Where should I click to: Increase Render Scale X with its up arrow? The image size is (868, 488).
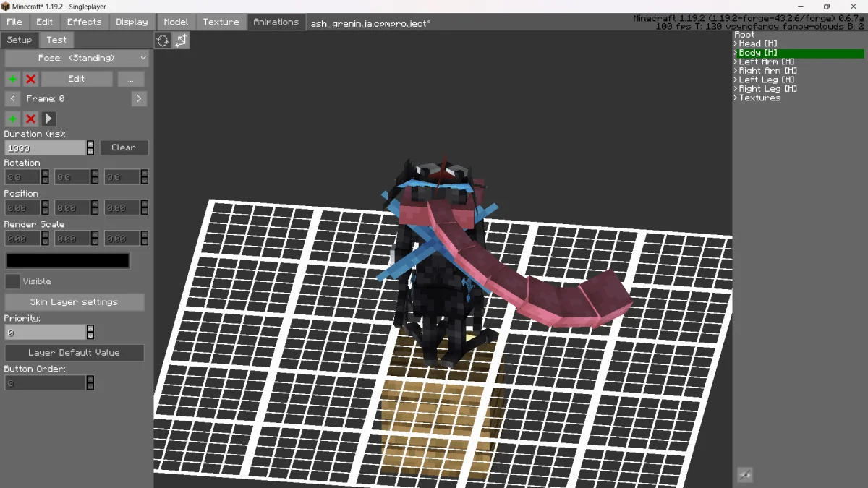point(45,235)
